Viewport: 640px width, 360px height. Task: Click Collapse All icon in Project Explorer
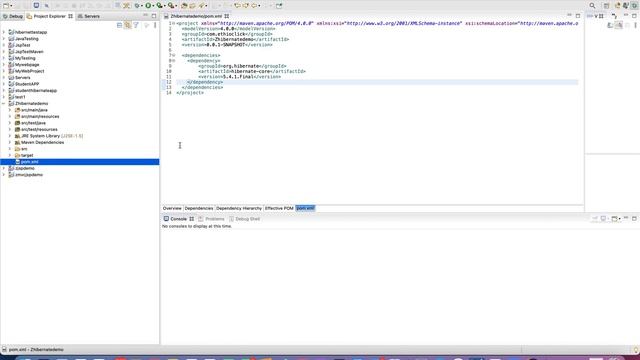click(x=119, y=25)
